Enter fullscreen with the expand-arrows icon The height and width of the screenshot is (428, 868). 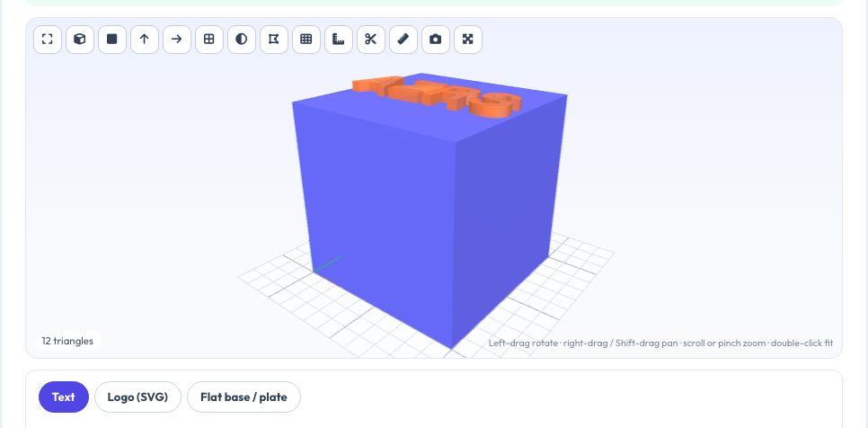[x=468, y=40]
